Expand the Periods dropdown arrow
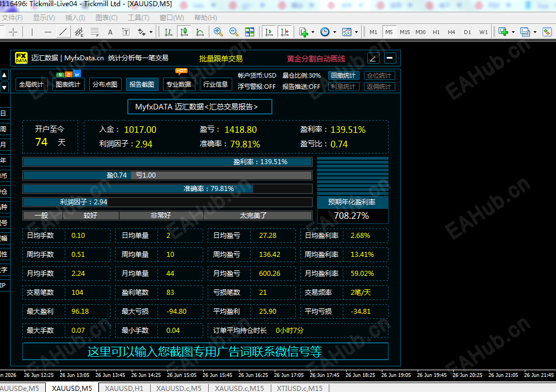The height and width of the screenshot is (392, 556). tap(334, 32)
